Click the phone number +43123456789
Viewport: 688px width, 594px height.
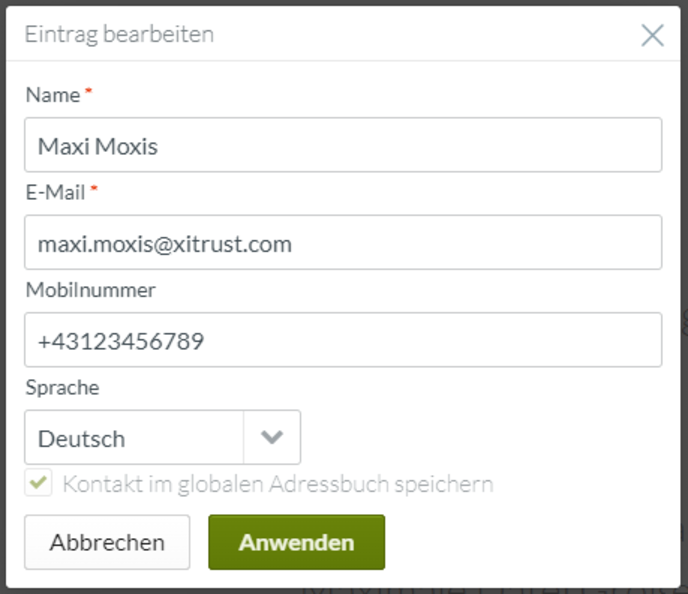121,342
